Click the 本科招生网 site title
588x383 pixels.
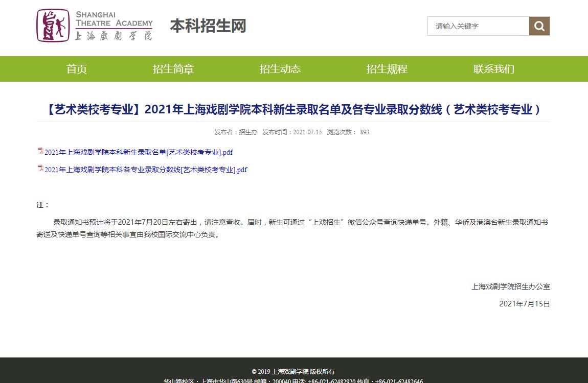coord(208,26)
